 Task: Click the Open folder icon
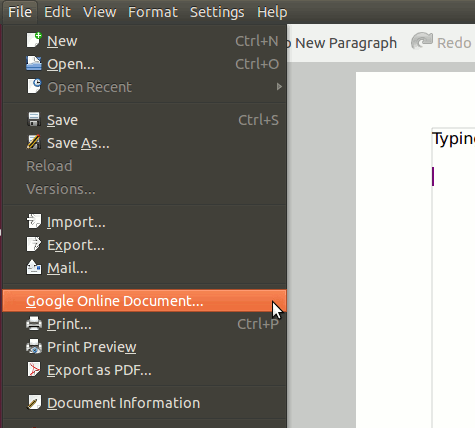(34, 63)
